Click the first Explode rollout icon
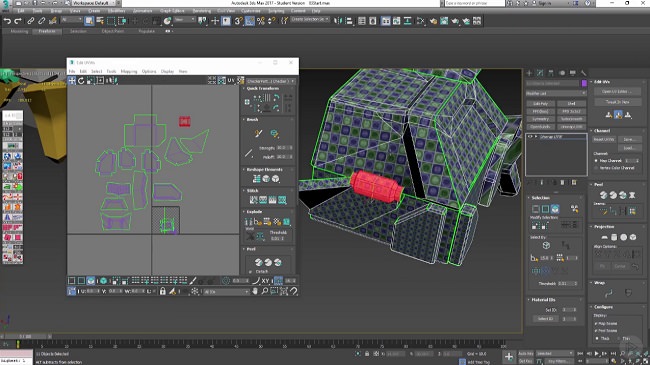The height and width of the screenshot is (365, 650). (x=249, y=222)
